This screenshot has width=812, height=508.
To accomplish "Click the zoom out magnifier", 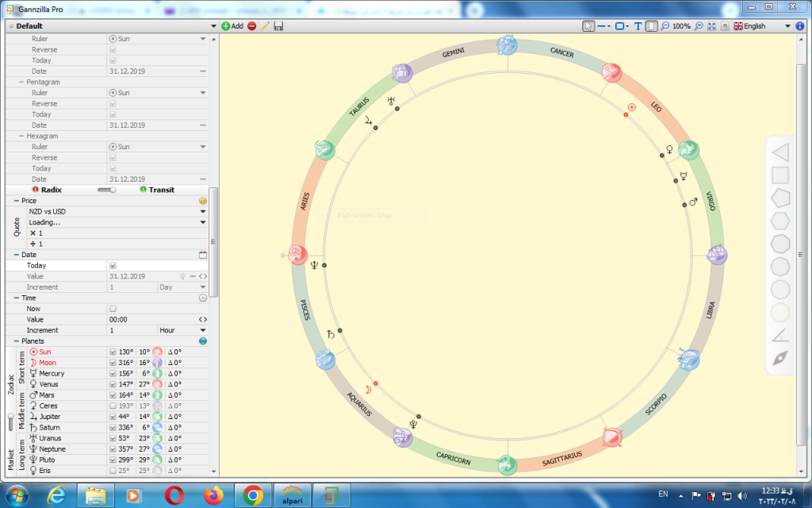I will (665, 26).
